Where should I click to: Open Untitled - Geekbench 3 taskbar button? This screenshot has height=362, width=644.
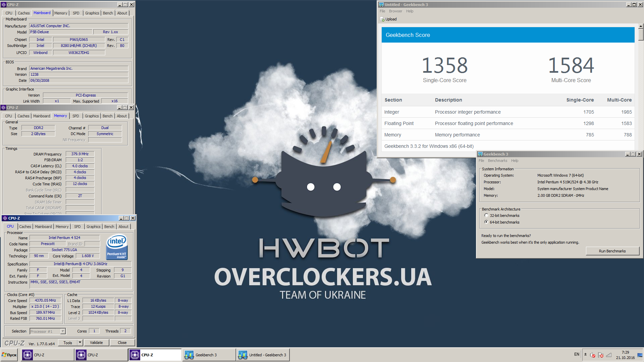tap(263, 355)
